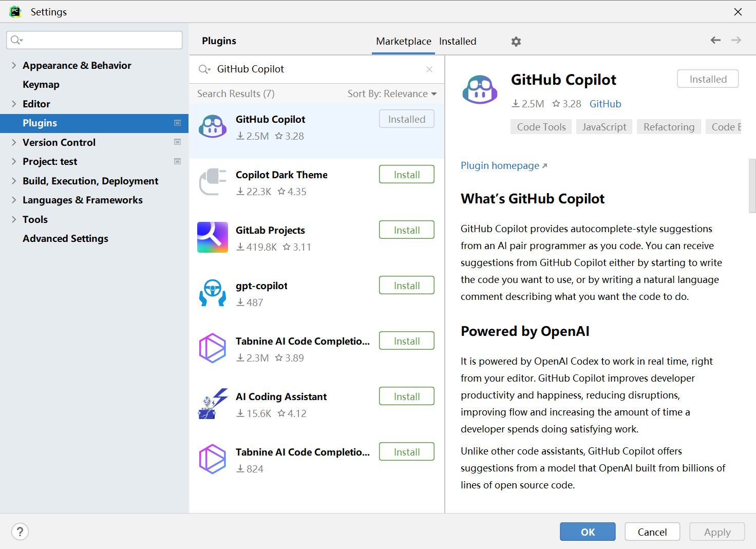756x549 pixels.
Task: Install Tabnine plugin with 824 downloads
Action: tap(407, 452)
